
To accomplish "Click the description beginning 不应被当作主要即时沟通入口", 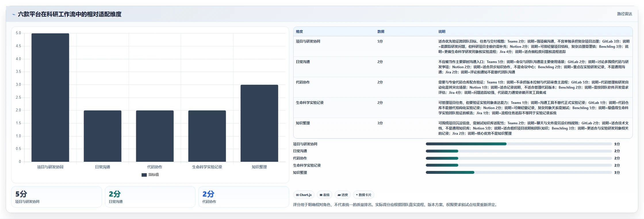I will coord(534,67).
